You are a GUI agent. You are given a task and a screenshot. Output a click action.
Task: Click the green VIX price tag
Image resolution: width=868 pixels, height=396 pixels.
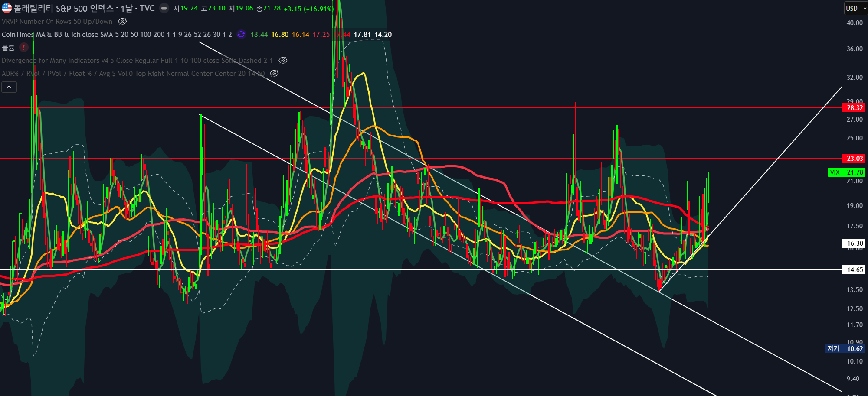(x=846, y=172)
